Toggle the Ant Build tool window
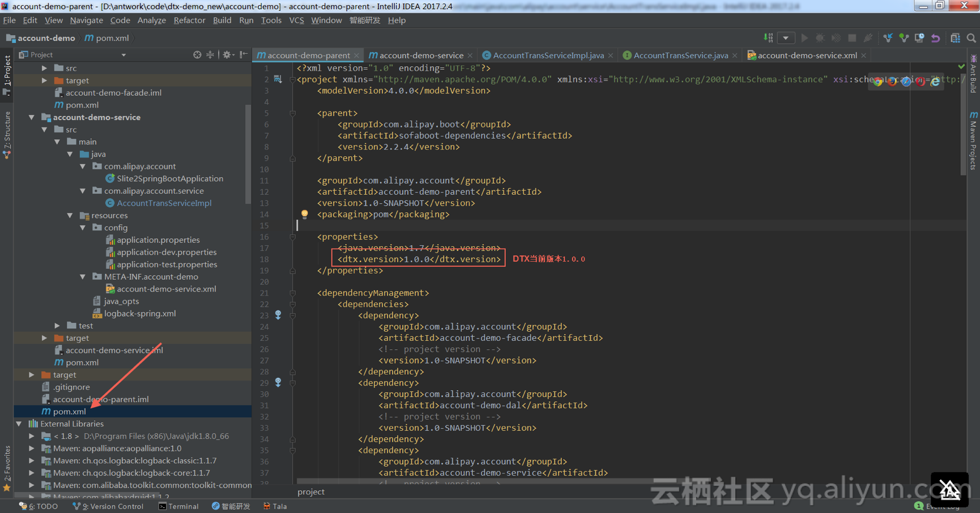Image resolution: width=980 pixels, height=513 pixels. coord(973,74)
